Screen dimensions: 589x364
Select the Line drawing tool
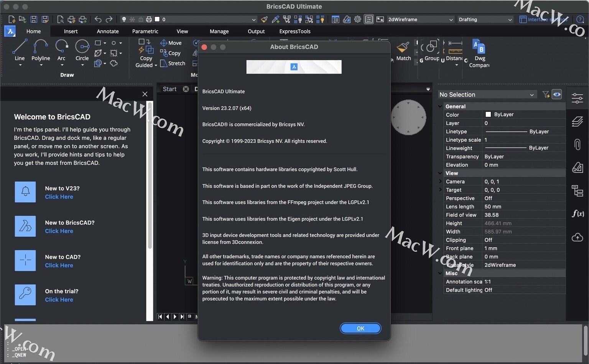tap(20, 50)
